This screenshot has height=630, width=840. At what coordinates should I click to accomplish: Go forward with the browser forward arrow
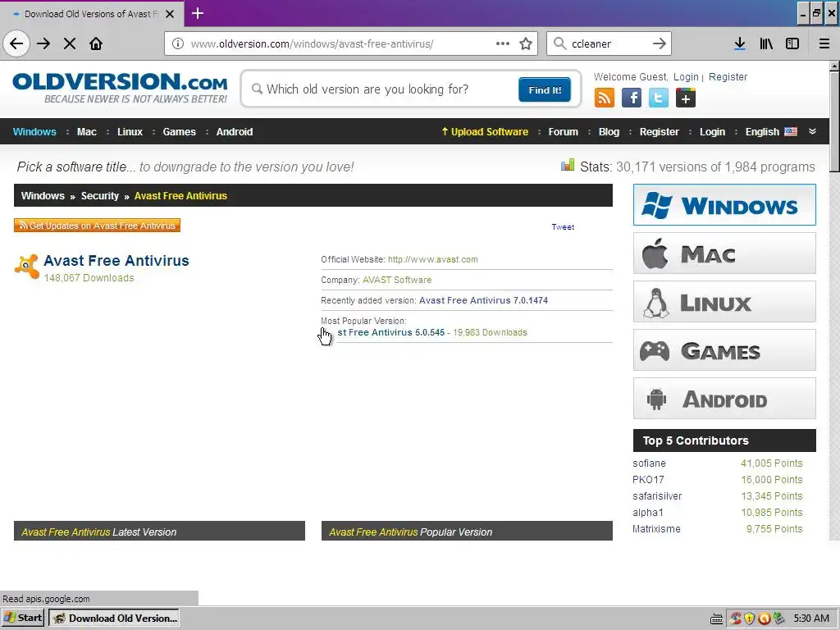(43, 43)
